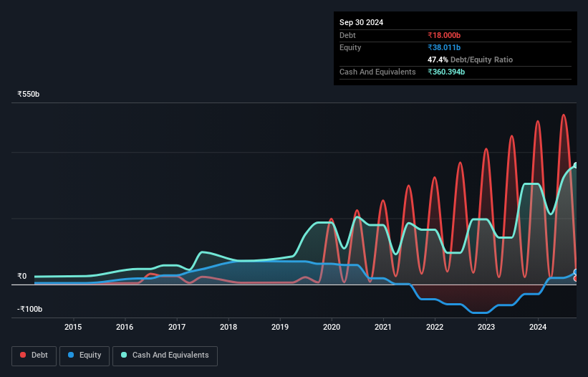
Task: Click the 2024 x-axis label
Action: pyautogui.click(x=538, y=327)
